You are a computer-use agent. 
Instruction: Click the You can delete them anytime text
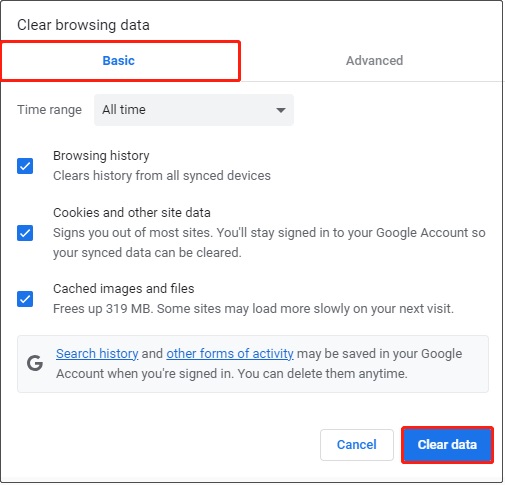tap(322, 374)
